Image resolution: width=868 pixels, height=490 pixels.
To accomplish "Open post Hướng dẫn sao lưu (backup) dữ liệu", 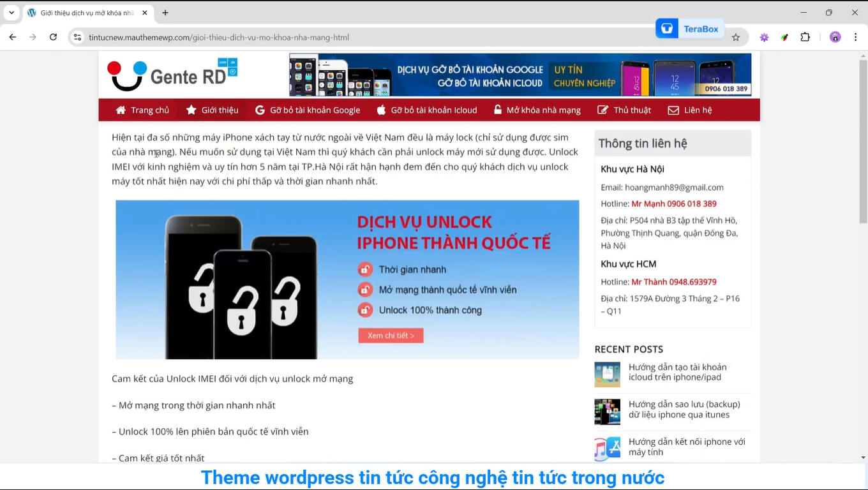I will pyautogui.click(x=684, y=409).
